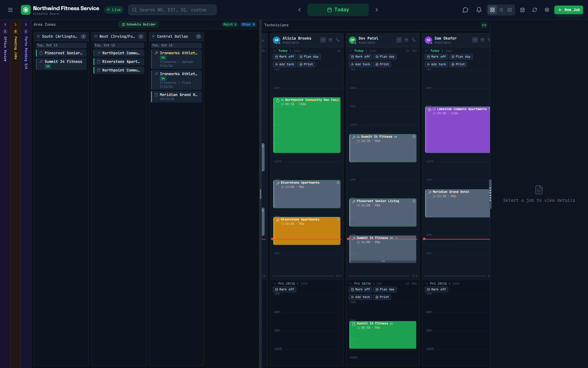Open the chat messages icon

click(465, 10)
